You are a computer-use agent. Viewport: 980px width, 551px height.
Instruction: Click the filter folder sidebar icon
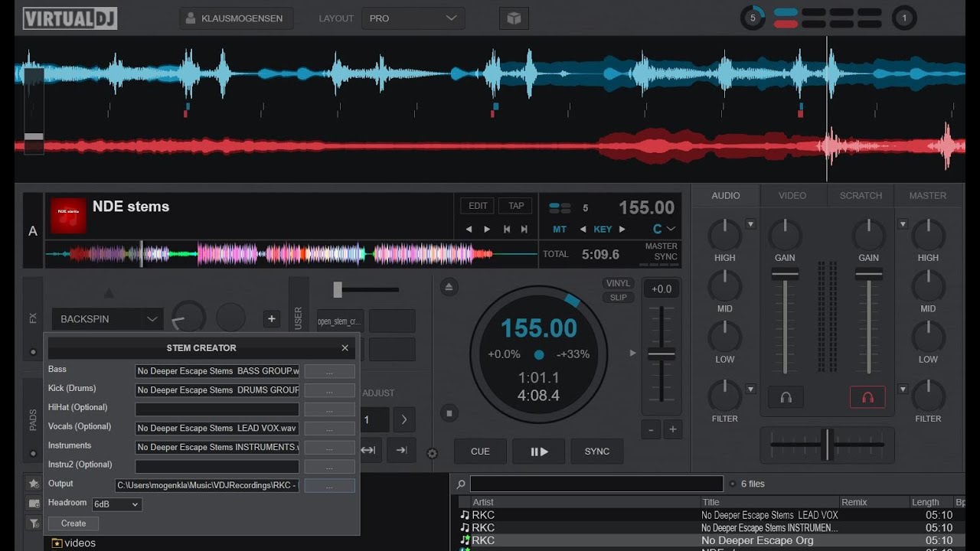tap(34, 523)
